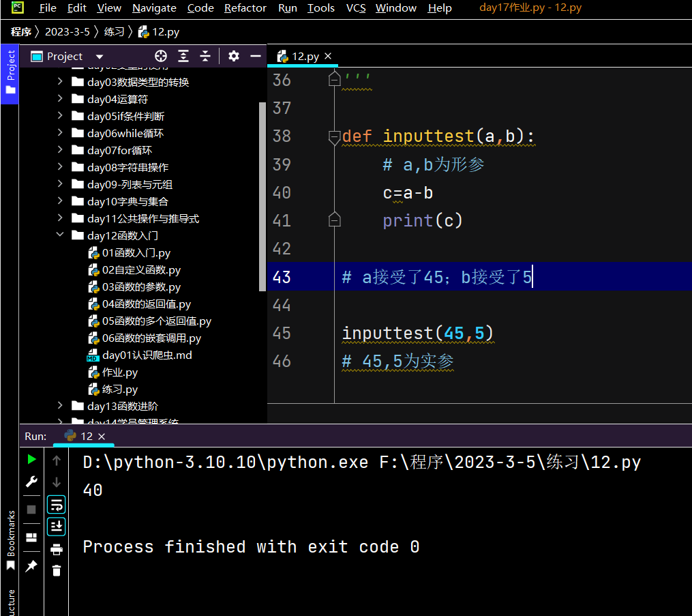Expand the day08字符串操作 folder

[60, 166]
